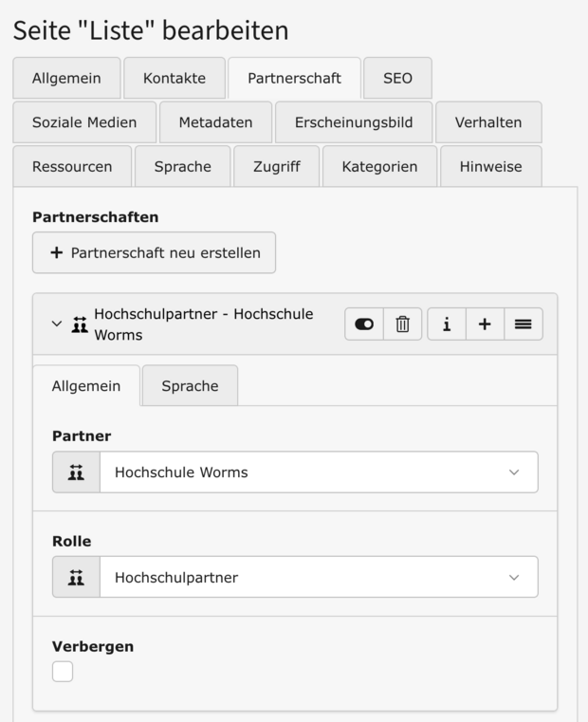This screenshot has width=588, height=722.
Task: Open the Partner dropdown
Action: pos(319,472)
